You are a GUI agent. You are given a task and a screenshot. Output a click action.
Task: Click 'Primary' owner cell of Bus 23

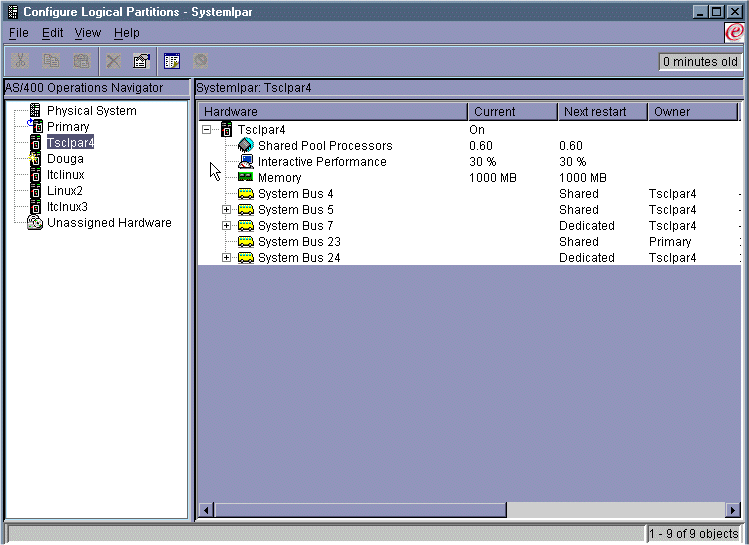670,242
